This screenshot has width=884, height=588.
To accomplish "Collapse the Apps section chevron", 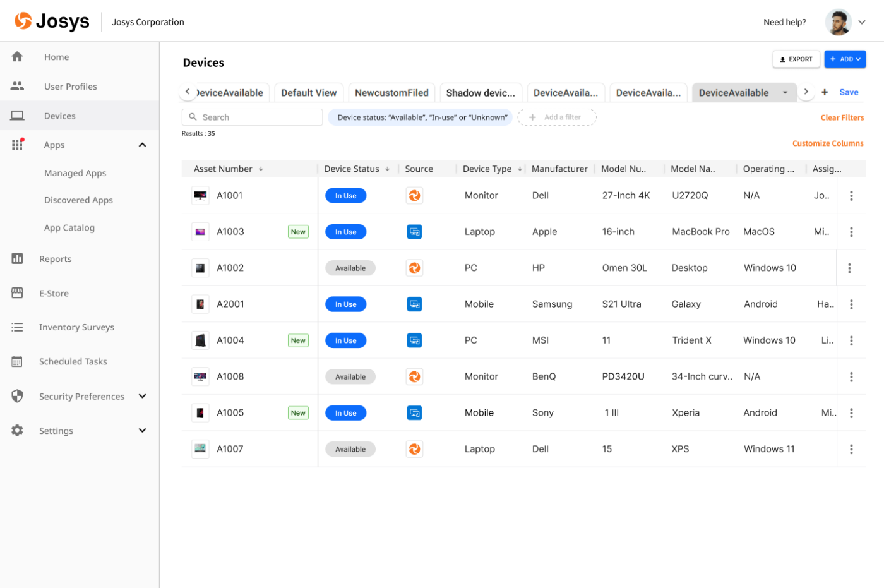I will [x=142, y=145].
